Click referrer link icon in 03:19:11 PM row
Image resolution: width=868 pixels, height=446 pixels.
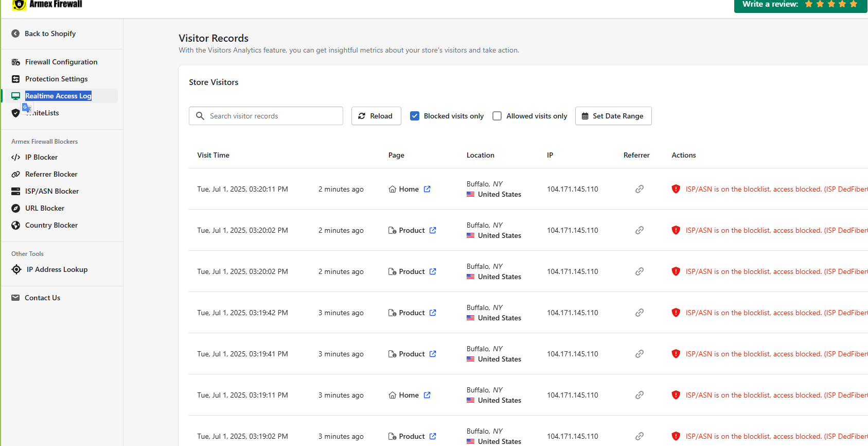tap(640, 395)
